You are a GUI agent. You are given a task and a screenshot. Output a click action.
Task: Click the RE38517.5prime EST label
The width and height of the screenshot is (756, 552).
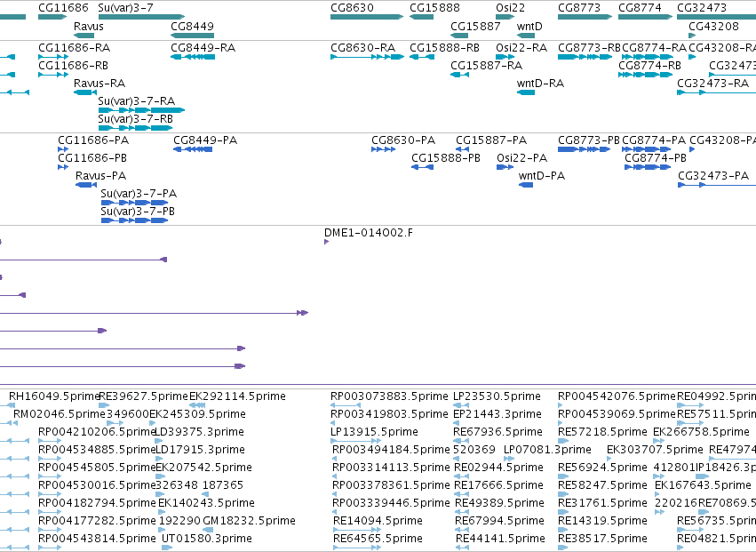point(602,539)
